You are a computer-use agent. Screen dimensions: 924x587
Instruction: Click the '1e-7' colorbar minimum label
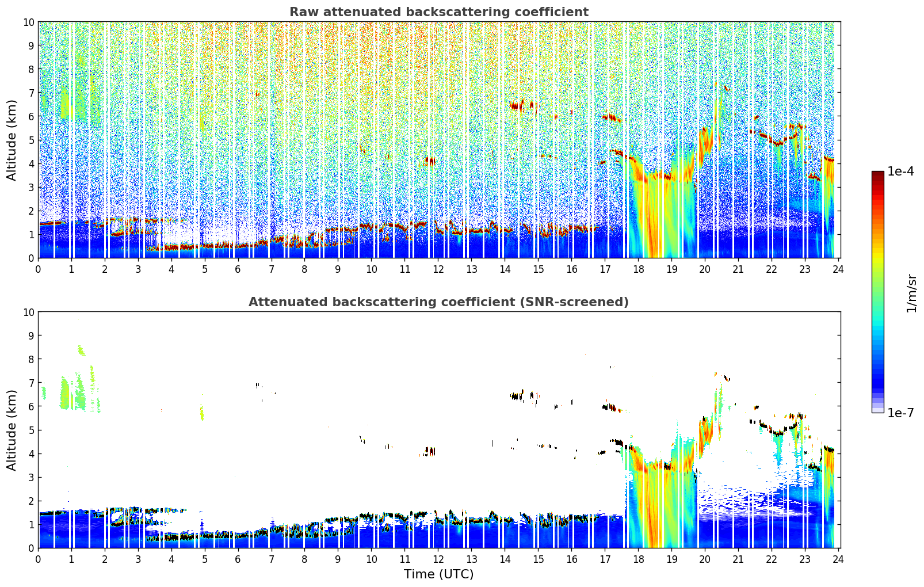click(900, 413)
